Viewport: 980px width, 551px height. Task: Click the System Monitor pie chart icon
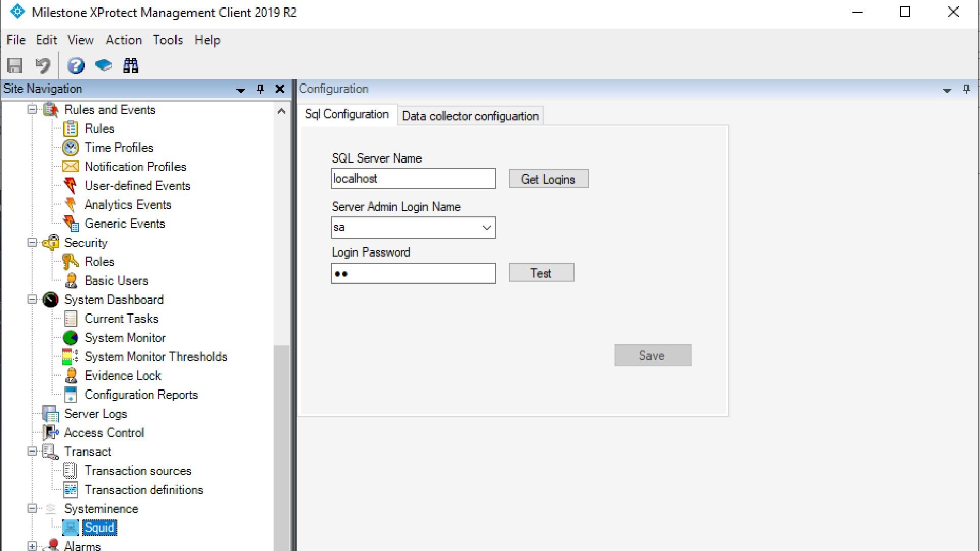click(x=71, y=338)
